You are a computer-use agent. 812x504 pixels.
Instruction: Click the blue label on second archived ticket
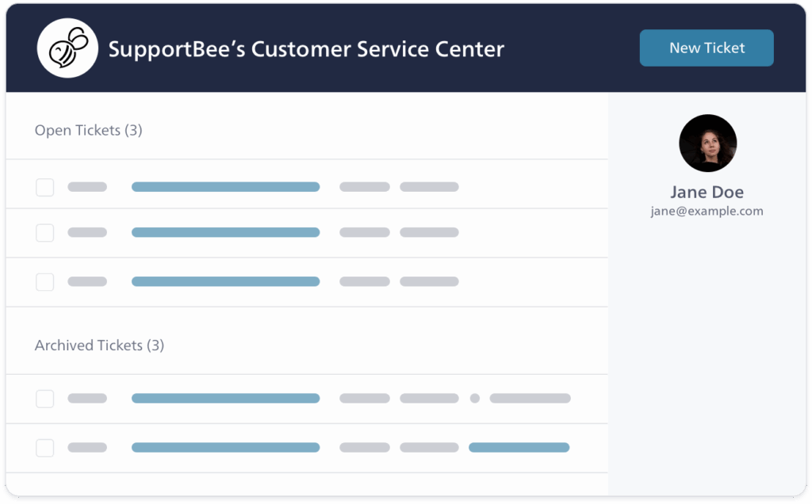[x=519, y=448]
